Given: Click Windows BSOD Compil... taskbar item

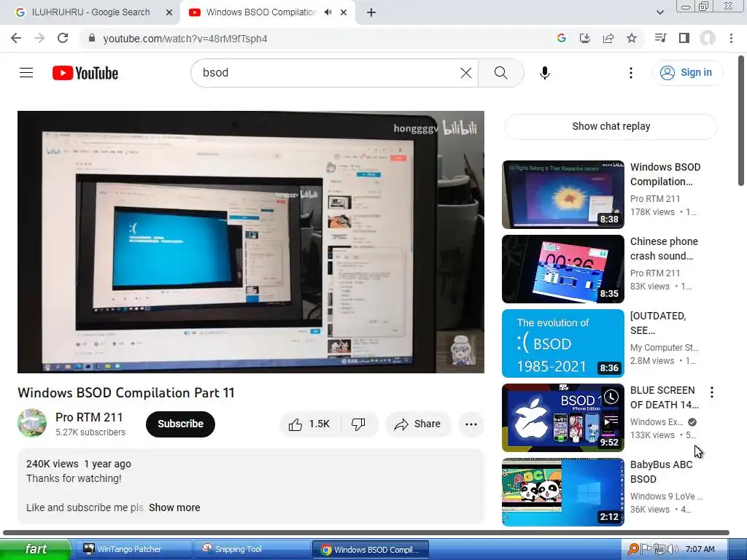Looking at the screenshot, I should point(370,550).
